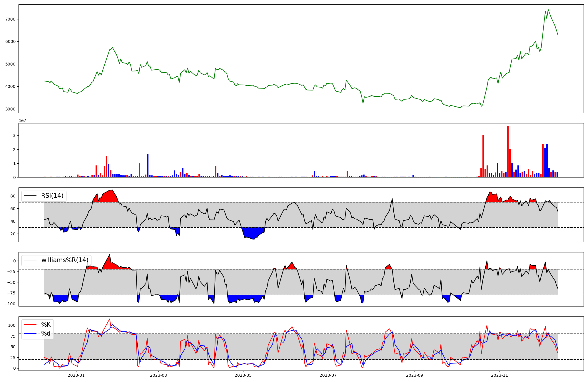Click the RSI(14) legend label
Screen dimensions: 588x382
pos(52,196)
